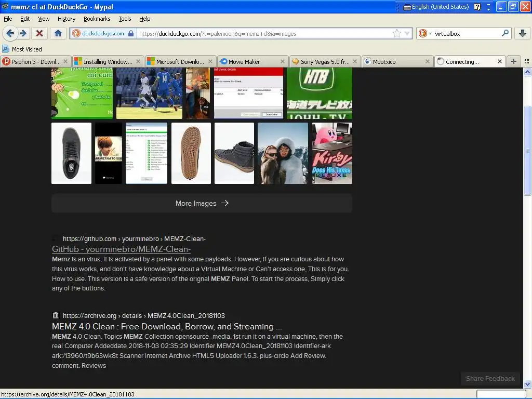This screenshot has width=532, height=399.
Task: Click the Share Feedback button
Action: pos(490,379)
